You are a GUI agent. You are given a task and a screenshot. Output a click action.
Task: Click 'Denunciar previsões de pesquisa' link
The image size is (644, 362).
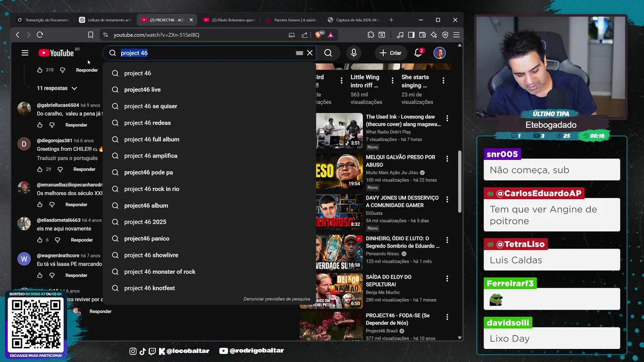pyautogui.click(x=277, y=299)
